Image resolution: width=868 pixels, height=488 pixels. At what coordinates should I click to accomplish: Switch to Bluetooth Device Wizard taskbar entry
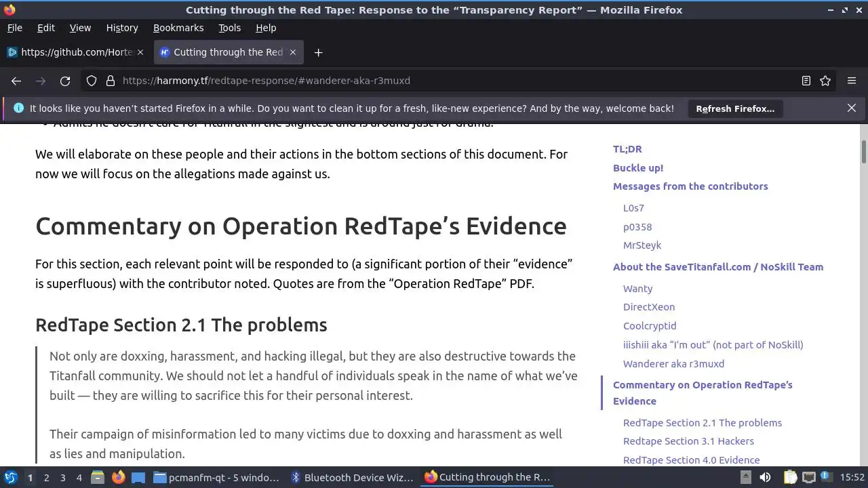click(352, 477)
